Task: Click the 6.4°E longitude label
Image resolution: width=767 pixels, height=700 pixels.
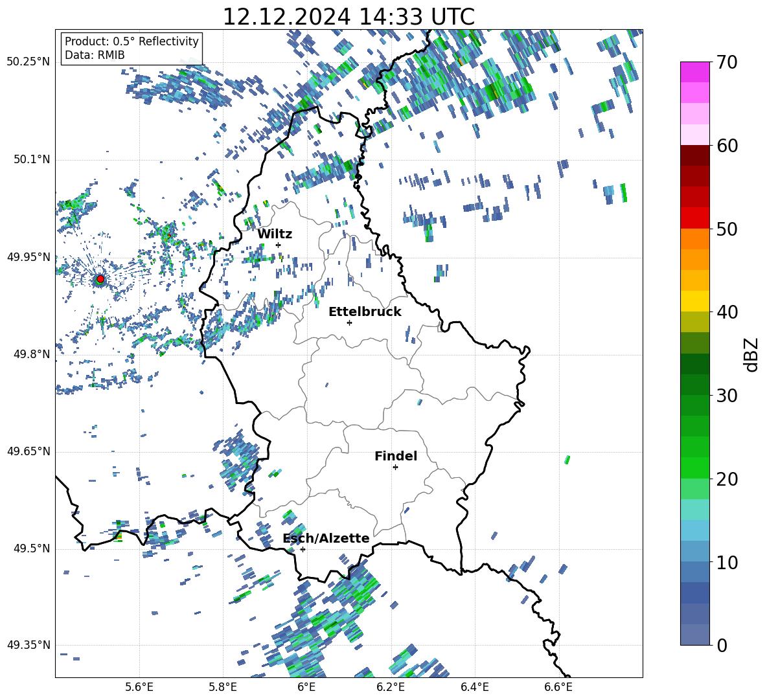Action: click(474, 687)
